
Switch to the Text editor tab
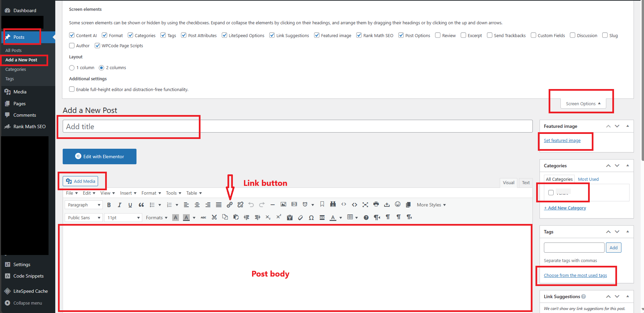pyautogui.click(x=525, y=182)
